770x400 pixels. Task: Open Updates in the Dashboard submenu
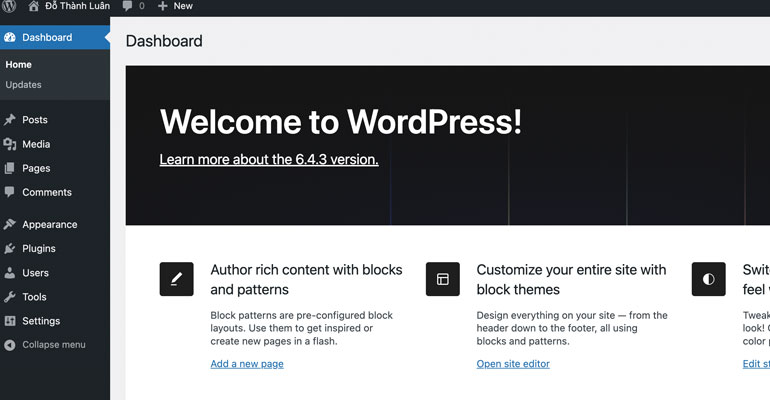click(24, 84)
